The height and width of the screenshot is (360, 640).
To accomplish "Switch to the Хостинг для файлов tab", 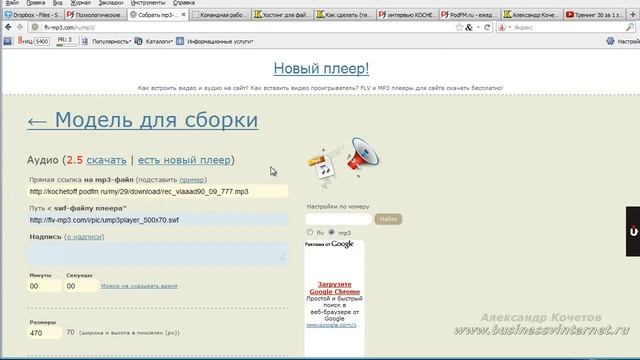I will pyautogui.click(x=282, y=15).
